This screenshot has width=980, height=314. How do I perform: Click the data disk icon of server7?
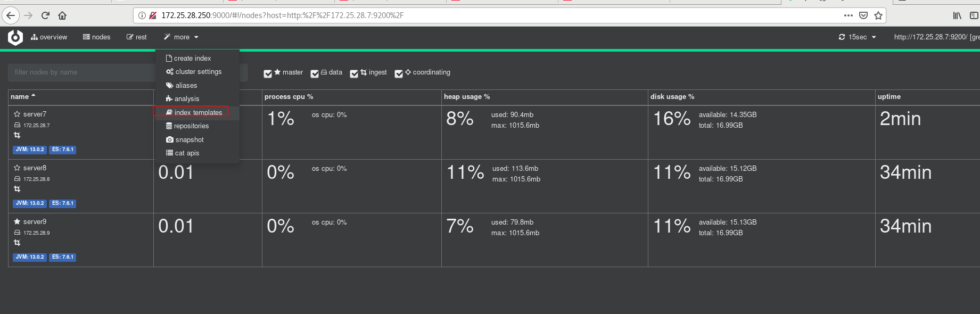click(17, 125)
